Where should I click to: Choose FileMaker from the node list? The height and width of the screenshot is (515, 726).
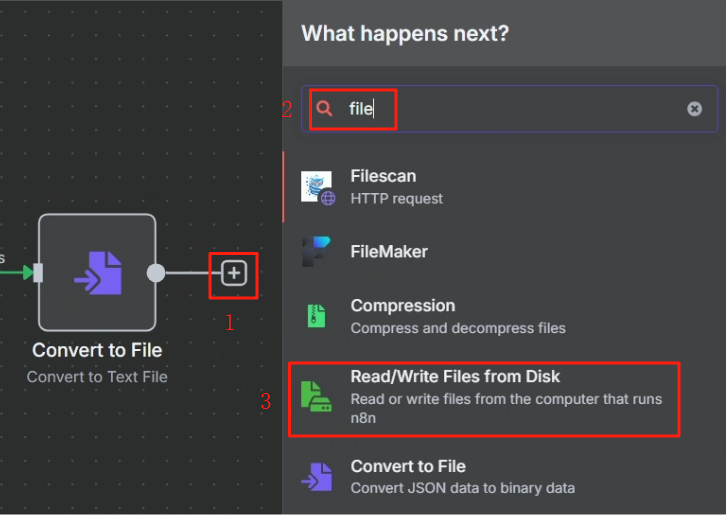click(504, 251)
